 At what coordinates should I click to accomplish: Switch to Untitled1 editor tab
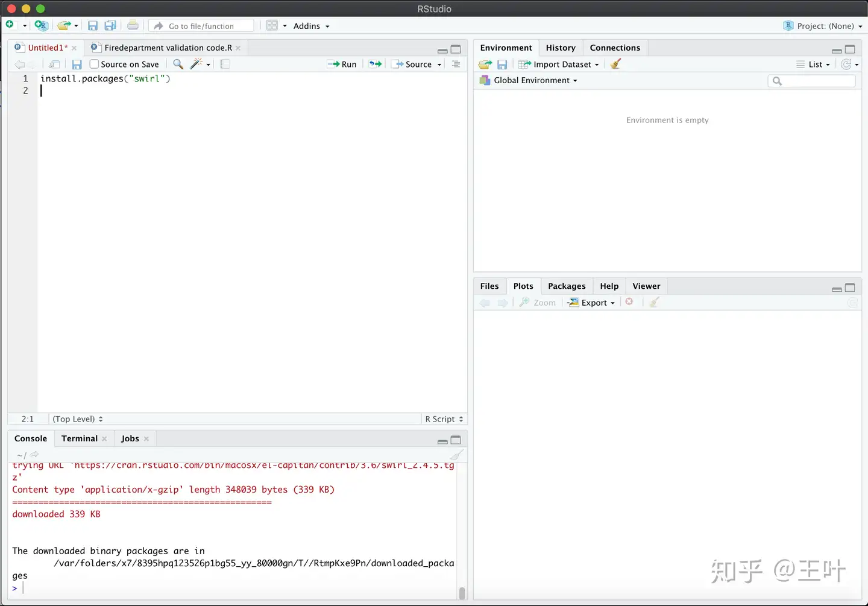(x=47, y=48)
